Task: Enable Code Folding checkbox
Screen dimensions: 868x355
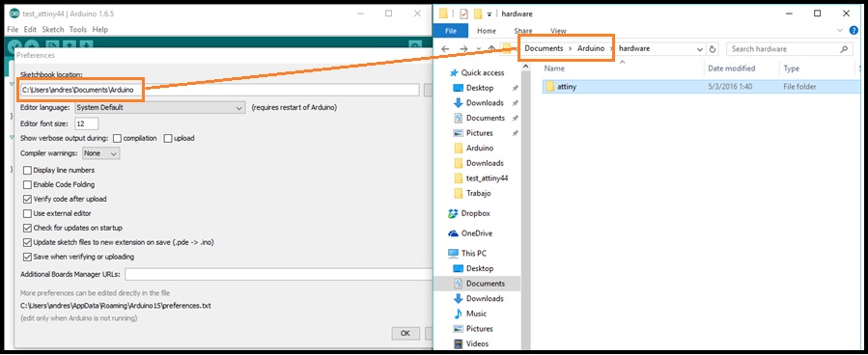Action: click(x=27, y=184)
